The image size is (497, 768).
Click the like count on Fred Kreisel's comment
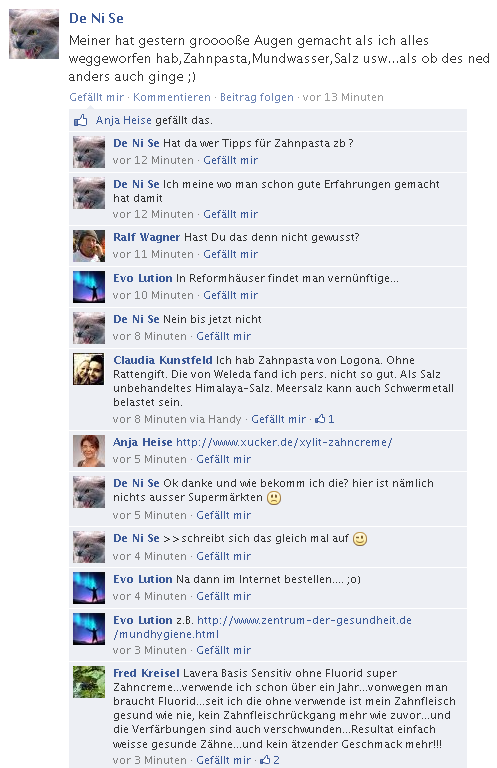coord(270,760)
